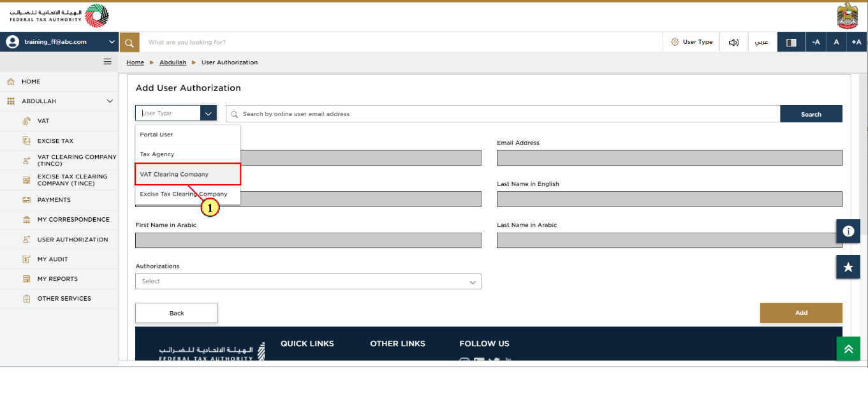This screenshot has width=868, height=413.
Task: Open User Type settings gear
Action: pos(675,42)
